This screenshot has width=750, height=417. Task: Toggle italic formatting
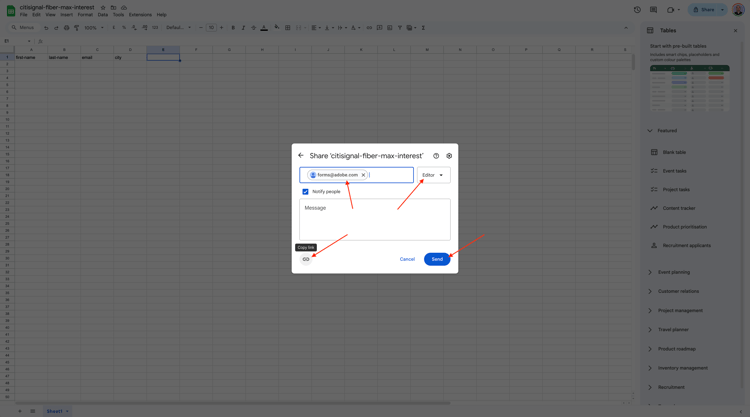(243, 28)
